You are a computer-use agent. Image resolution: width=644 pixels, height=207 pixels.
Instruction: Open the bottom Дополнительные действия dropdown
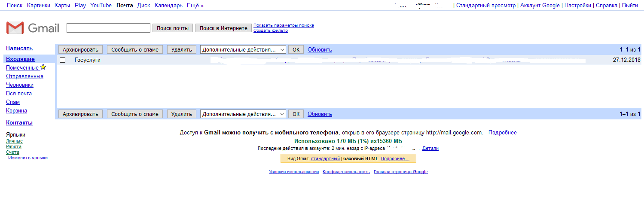[x=243, y=114]
